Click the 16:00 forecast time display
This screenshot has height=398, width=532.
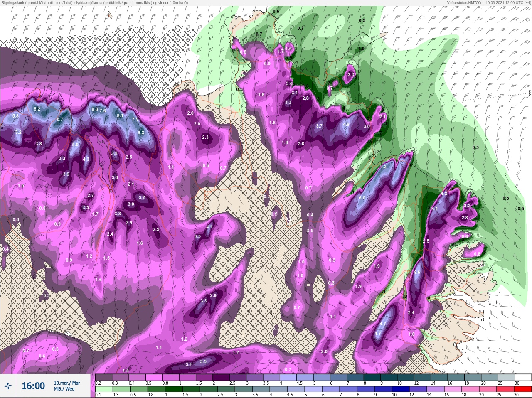(33, 386)
